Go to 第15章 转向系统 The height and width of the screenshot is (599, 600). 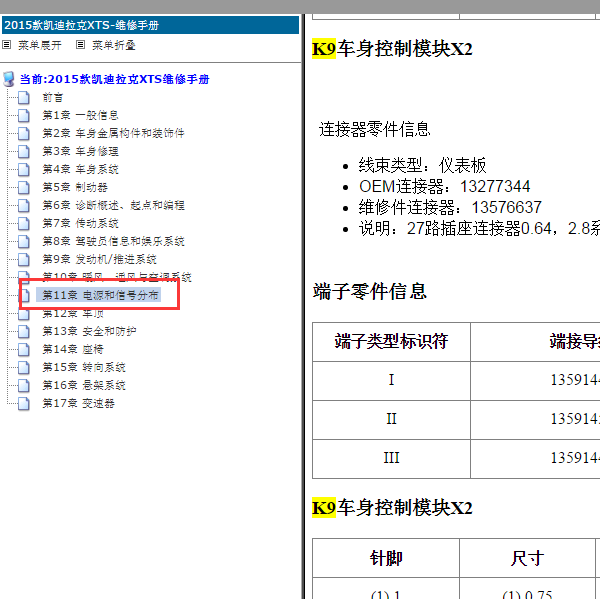[x=84, y=367]
